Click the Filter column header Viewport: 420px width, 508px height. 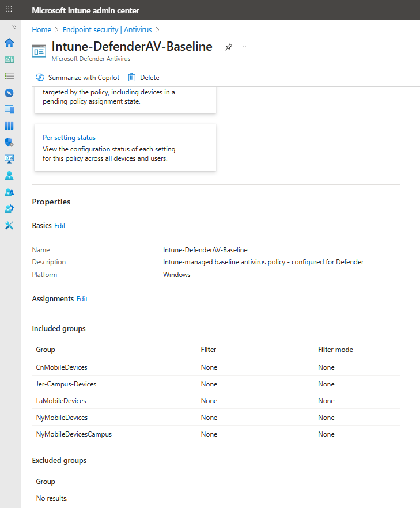[x=209, y=350]
